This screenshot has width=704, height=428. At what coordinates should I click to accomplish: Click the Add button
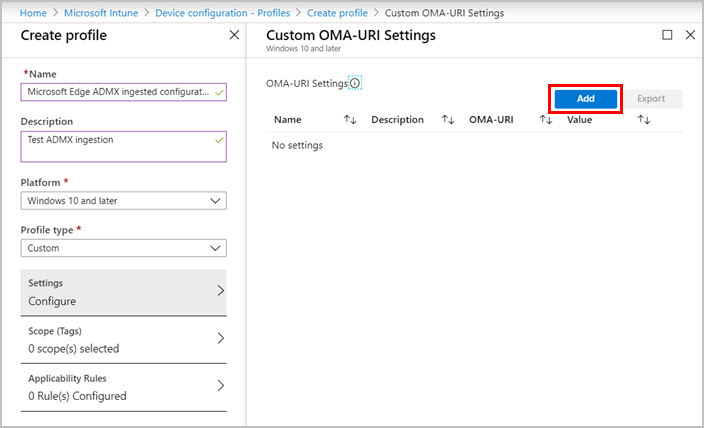point(586,99)
